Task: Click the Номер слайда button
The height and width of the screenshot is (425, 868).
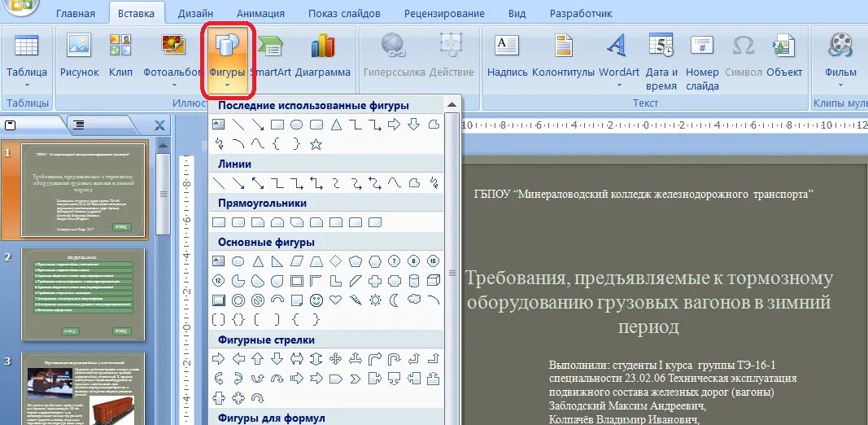Action: pyautogui.click(x=702, y=61)
